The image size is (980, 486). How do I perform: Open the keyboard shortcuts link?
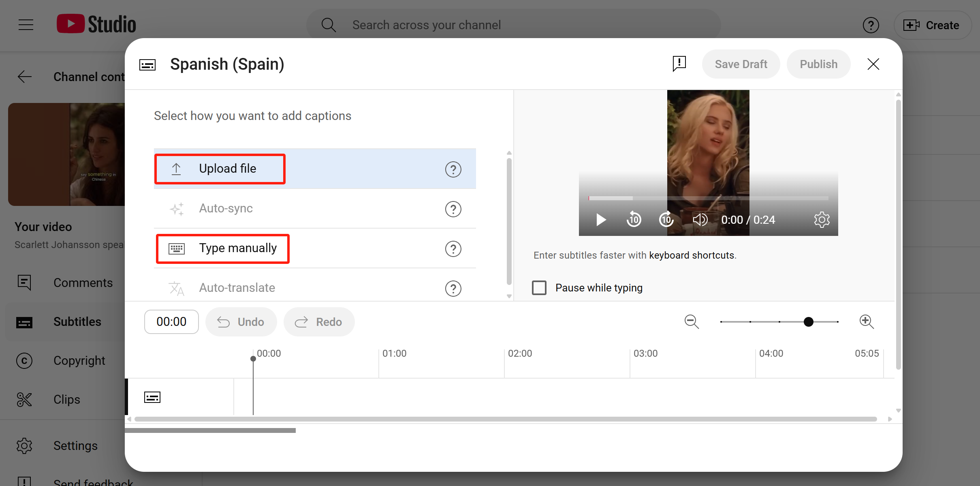(x=692, y=255)
